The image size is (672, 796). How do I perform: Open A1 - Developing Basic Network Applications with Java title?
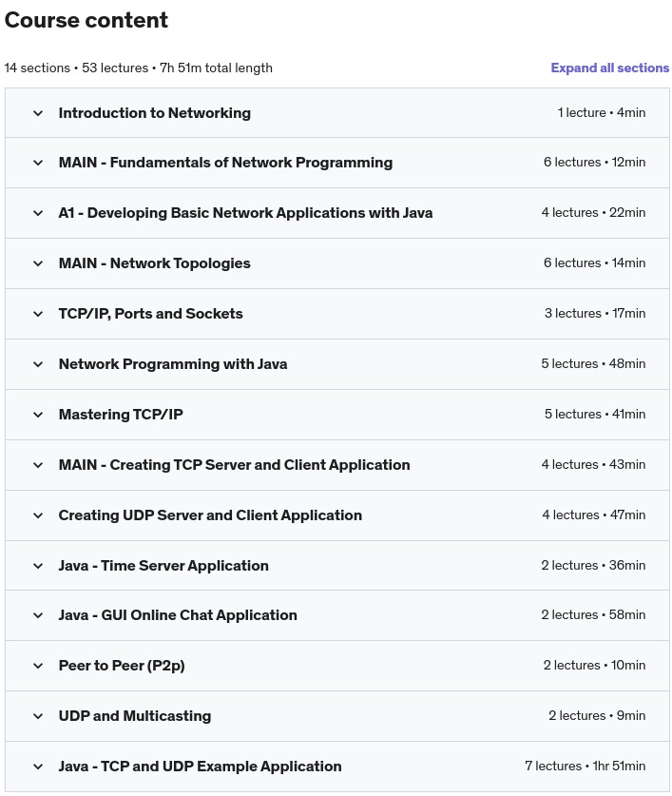coord(245,213)
